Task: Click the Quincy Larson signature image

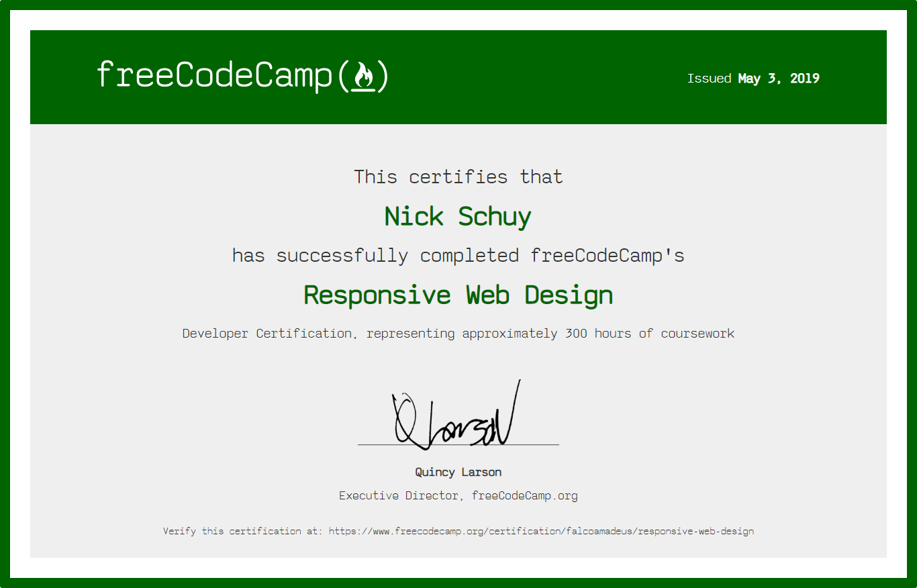Action: (x=458, y=413)
